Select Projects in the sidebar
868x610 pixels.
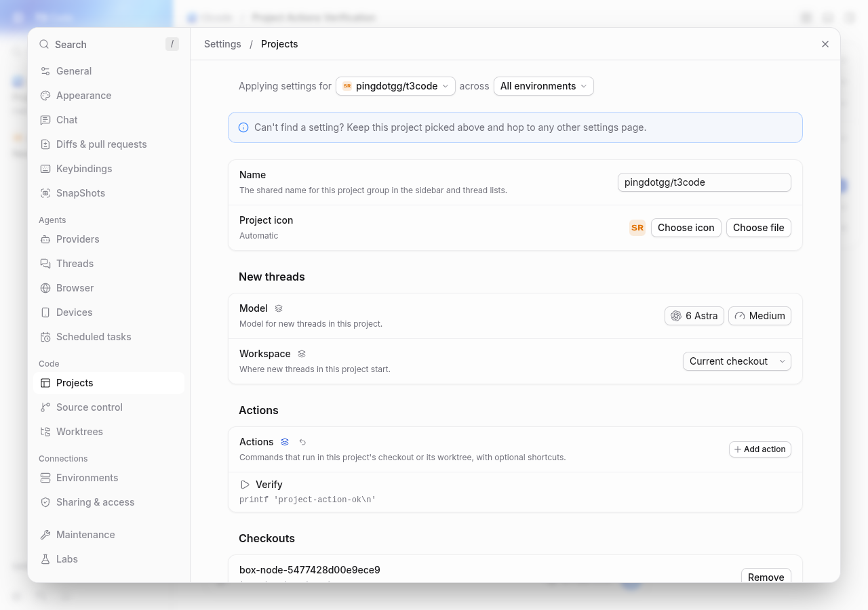(x=108, y=383)
